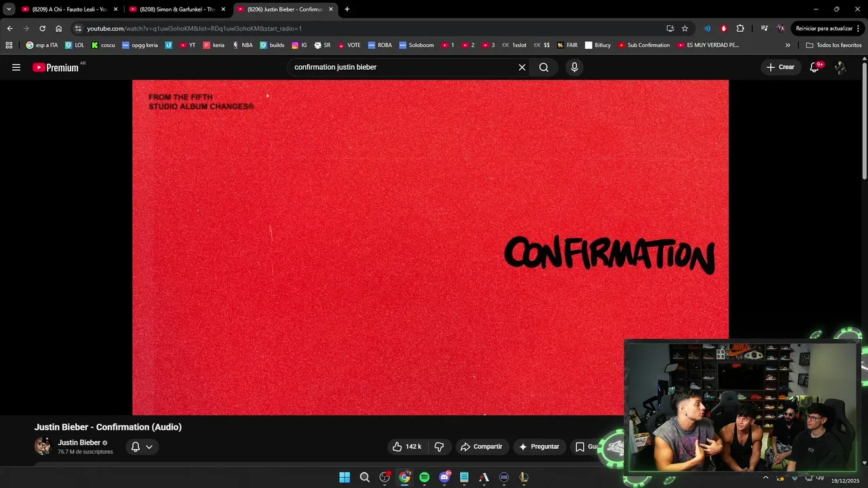The image size is (868, 488).
Task: Like the video with 142 k
Action: [x=407, y=447]
